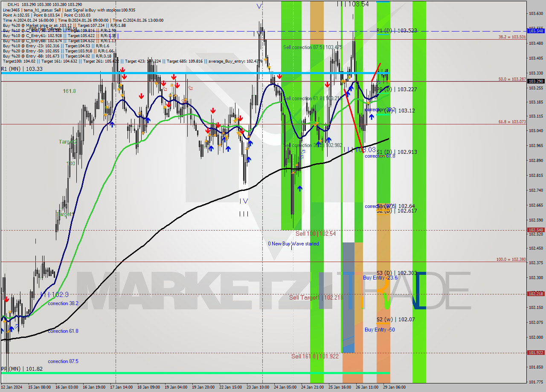Click the 'Buy Entry -50' label
Image resolution: width=546 pixels, height=392 pixels.
[x=380, y=329]
